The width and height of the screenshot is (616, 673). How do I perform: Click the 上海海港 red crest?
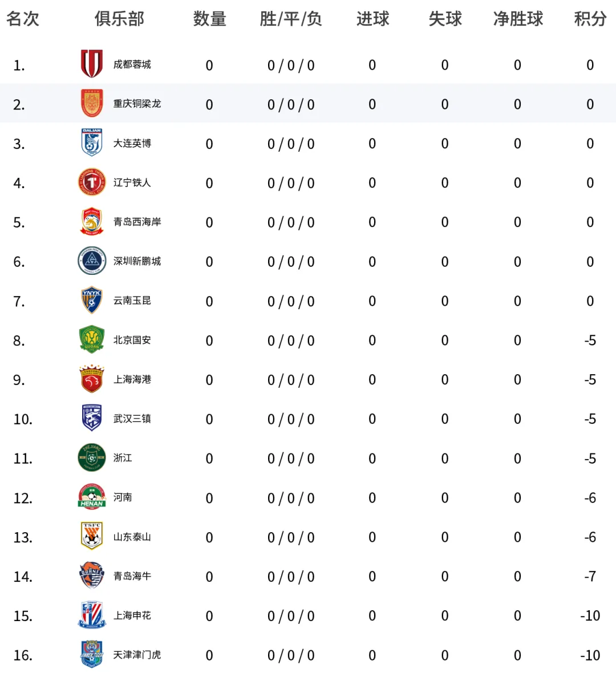pos(91,379)
